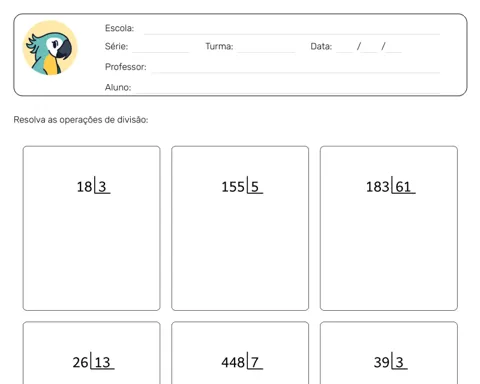Select the 18 divided by 3 problem

[93, 186]
